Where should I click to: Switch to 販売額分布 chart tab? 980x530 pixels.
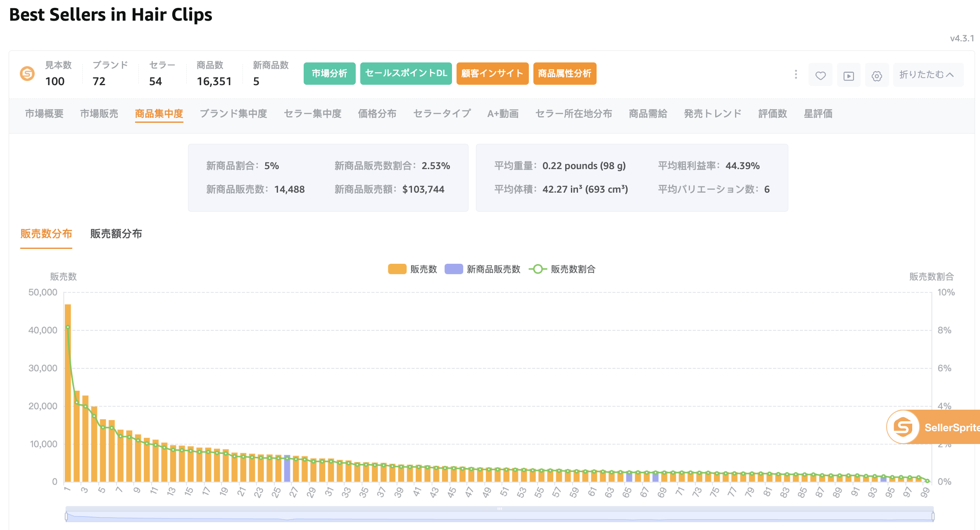(x=116, y=234)
